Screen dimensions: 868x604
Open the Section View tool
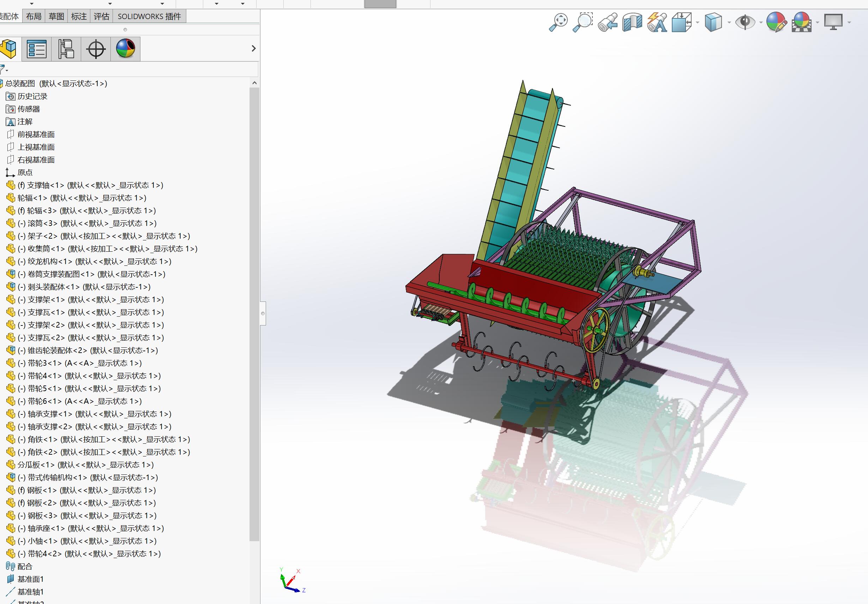(x=632, y=22)
